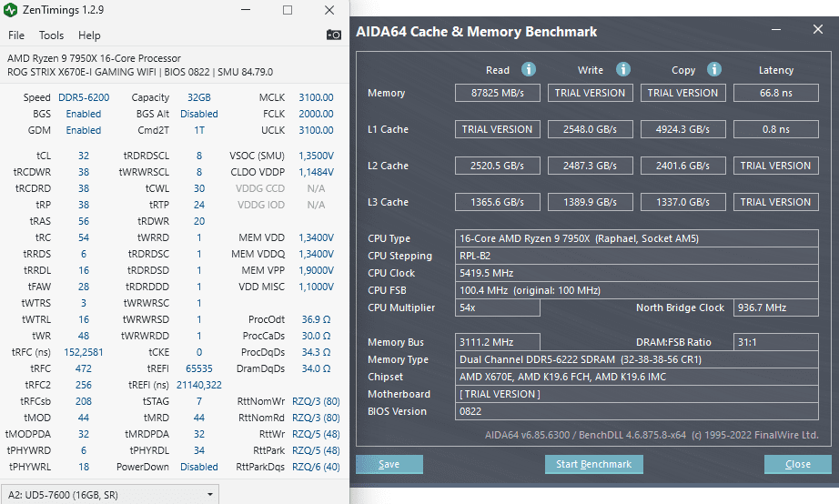Image resolution: width=839 pixels, height=504 pixels.
Task: Click the tREFI value 65535
Action: tap(199, 368)
